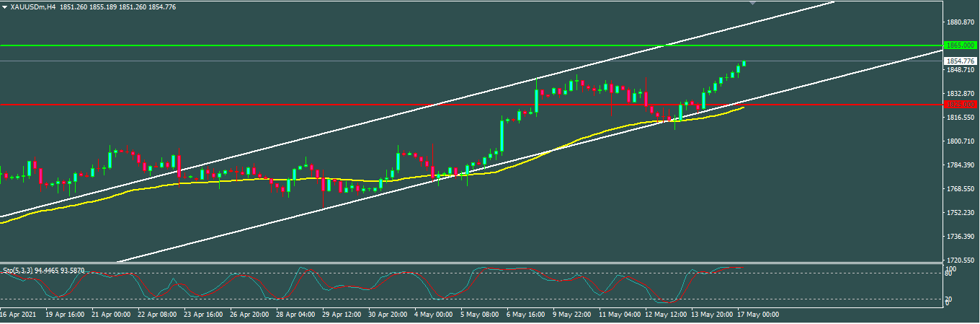Click the yellow moving average line

click(216, 181)
